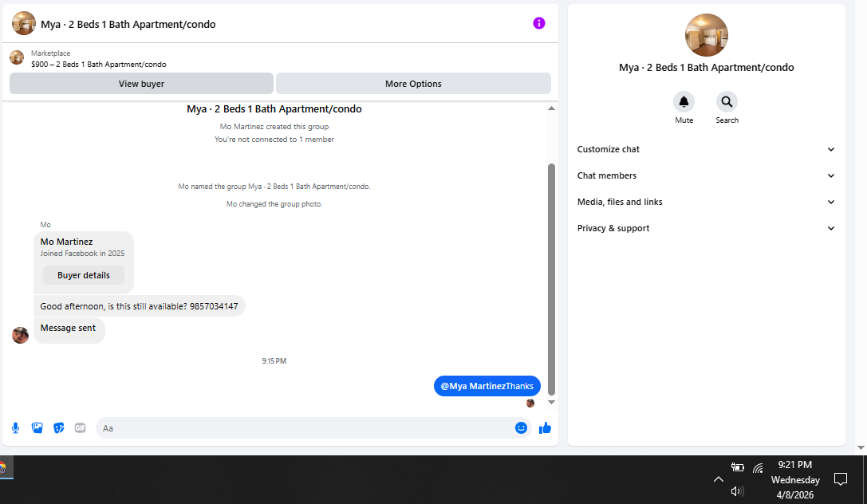
Task: Click 'You're not connected to 1 member' text
Action: click(x=274, y=140)
